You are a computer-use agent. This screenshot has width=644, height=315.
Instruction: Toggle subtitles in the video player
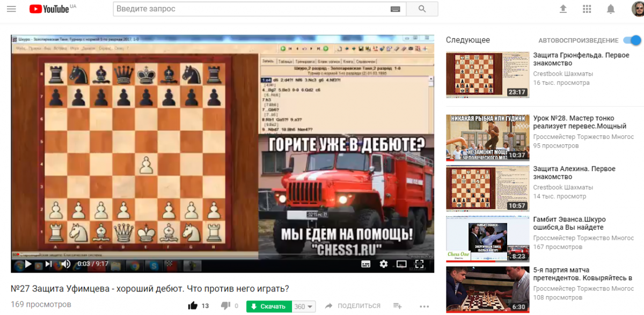366,264
